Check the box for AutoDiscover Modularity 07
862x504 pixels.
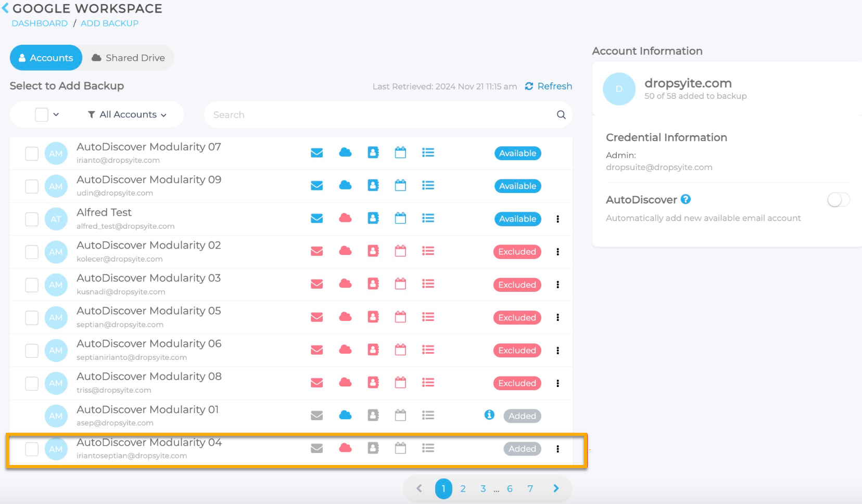(32, 153)
